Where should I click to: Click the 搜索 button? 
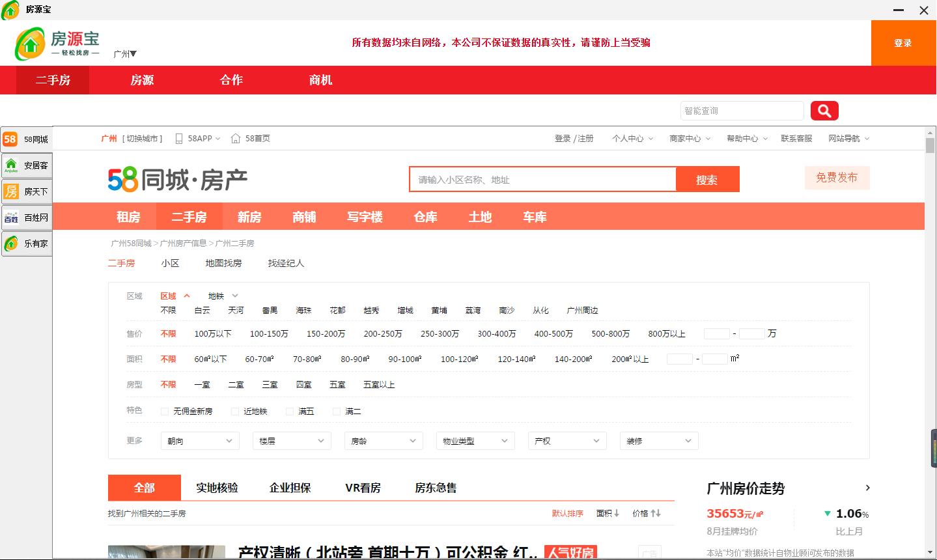click(x=707, y=180)
